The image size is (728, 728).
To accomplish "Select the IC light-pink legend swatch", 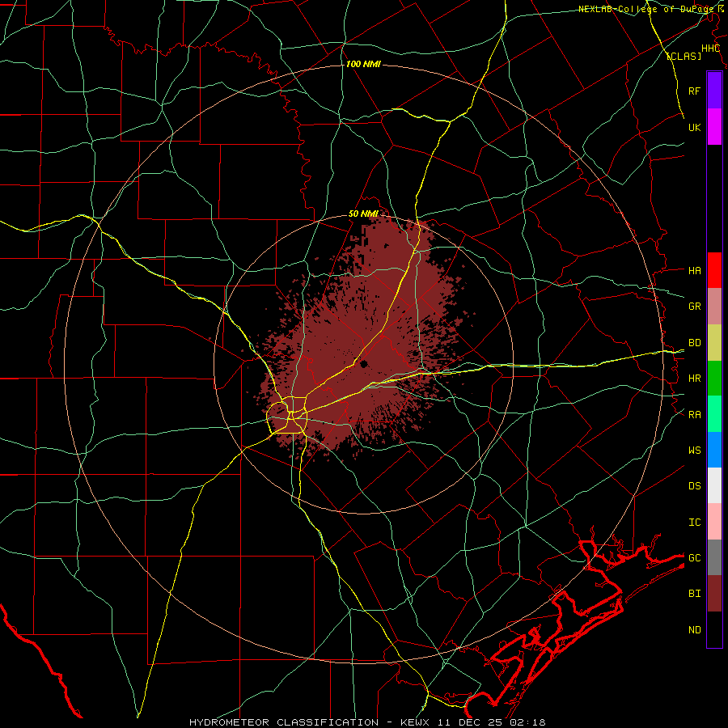I will point(714,522).
